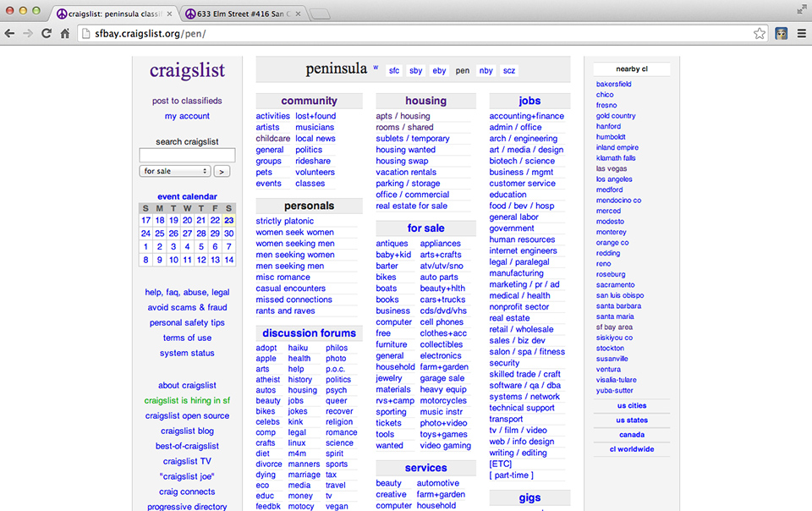This screenshot has width=812, height=511.
Task: Switch to the nby subarea
Action: (x=486, y=71)
